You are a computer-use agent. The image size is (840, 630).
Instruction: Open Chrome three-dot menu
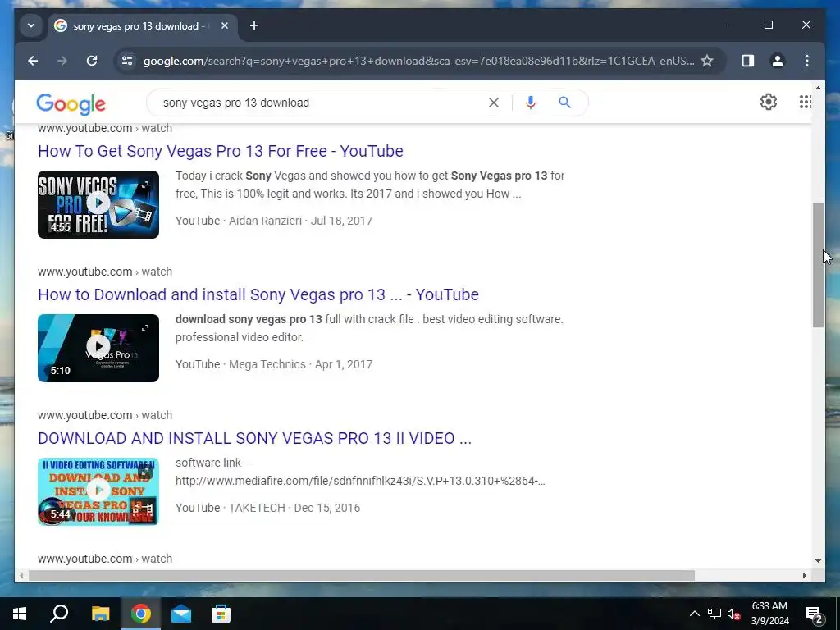coord(807,61)
